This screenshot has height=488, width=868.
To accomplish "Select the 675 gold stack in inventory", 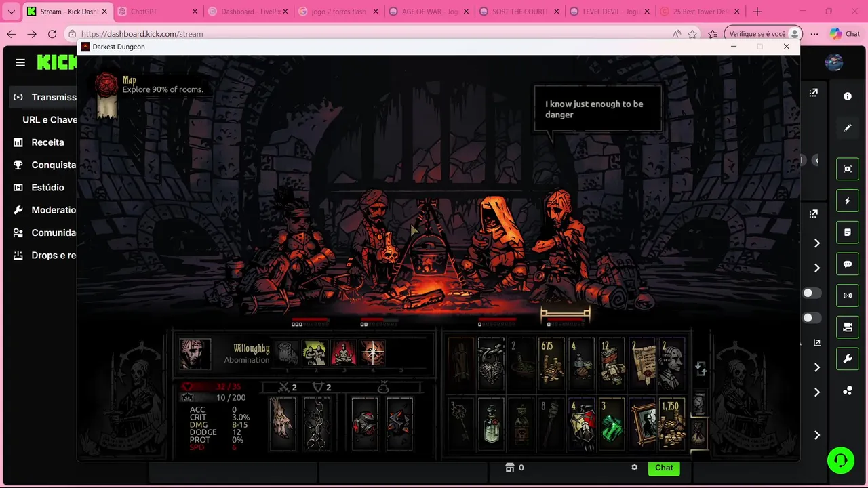I will (551, 364).
